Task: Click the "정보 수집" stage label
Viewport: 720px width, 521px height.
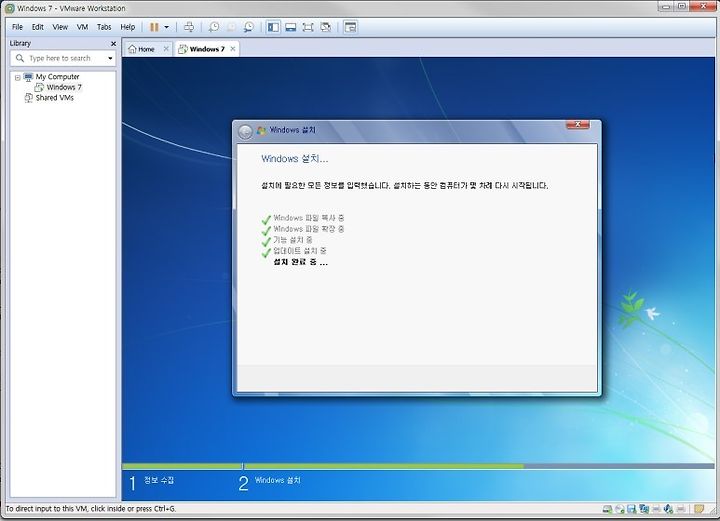Action: [159, 480]
